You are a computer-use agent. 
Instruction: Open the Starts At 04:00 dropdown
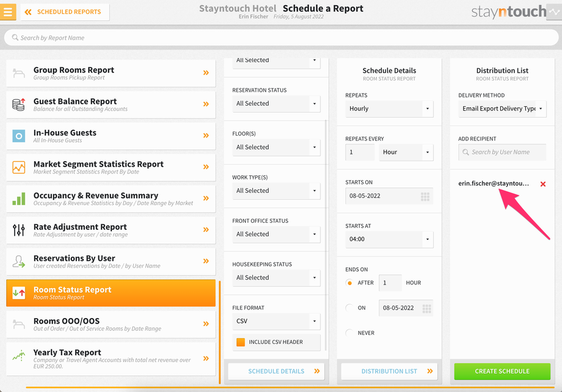point(389,239)
